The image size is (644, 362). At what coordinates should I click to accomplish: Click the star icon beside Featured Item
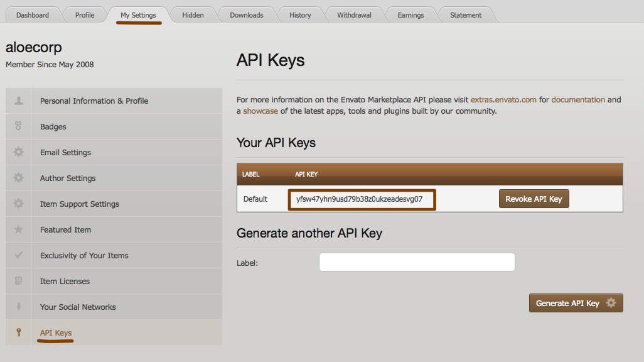pos(18,229)
